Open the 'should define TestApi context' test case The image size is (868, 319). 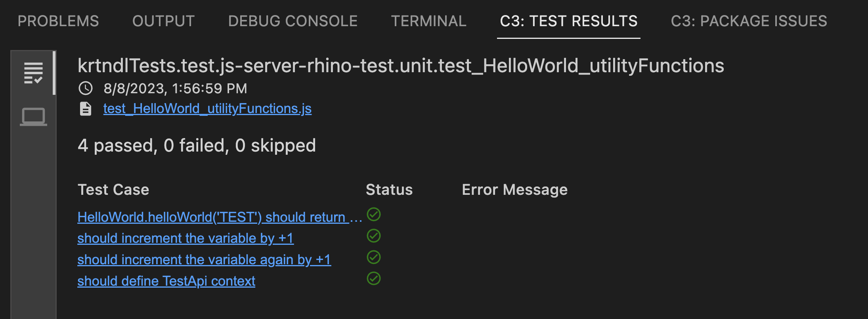click(x=166, y=281)
